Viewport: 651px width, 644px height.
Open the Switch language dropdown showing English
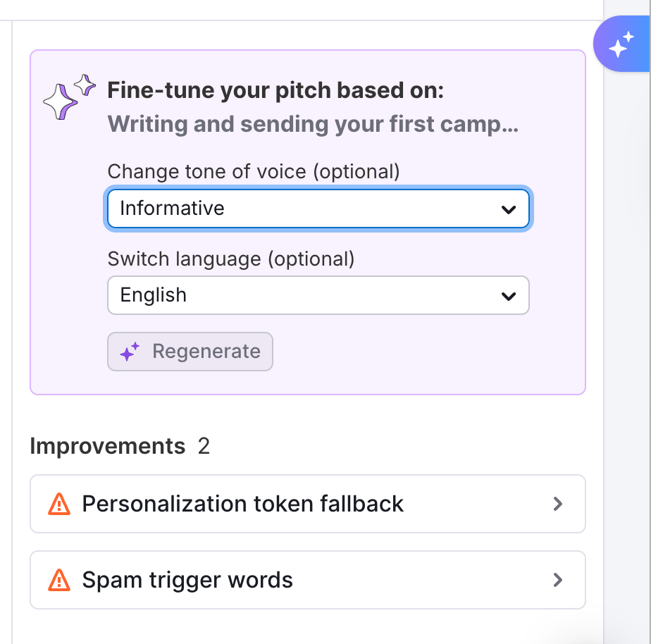(x=317, y=295)
